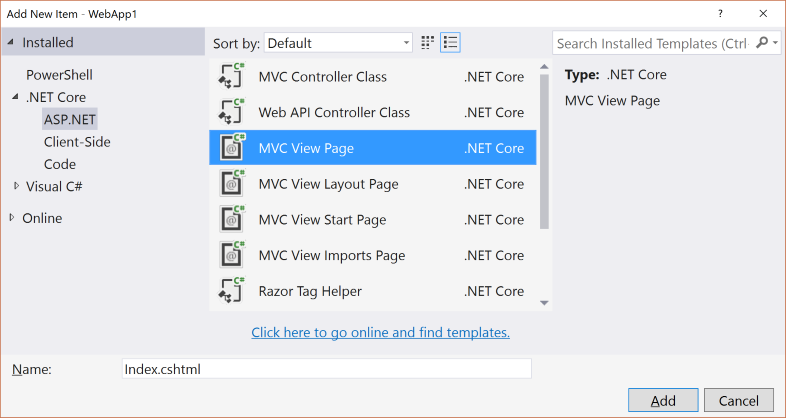Image resolution: width=786 pixels, height=418 pixels.
Task: Choose Razor Tag Helper template name
Action: tap(310, 291)
